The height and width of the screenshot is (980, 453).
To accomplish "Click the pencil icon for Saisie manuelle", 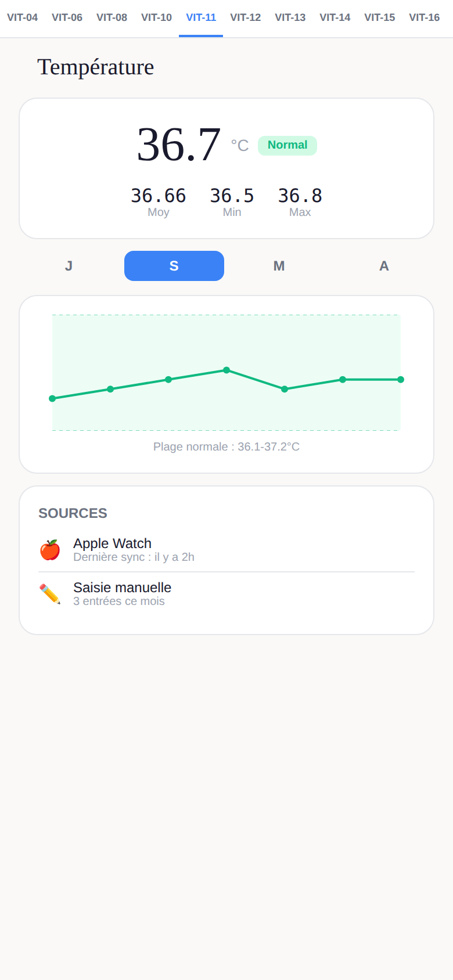I will 50,594.
